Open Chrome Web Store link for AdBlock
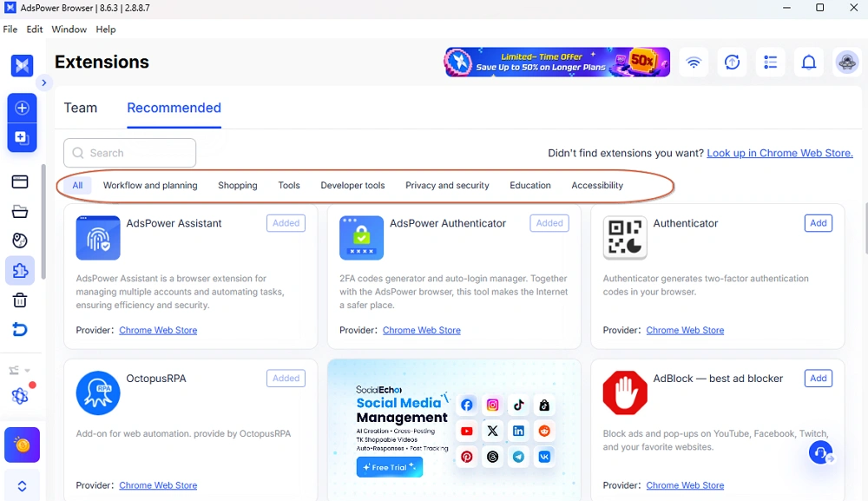This screenshot has height=501, width=868. (x=686, y=485)
